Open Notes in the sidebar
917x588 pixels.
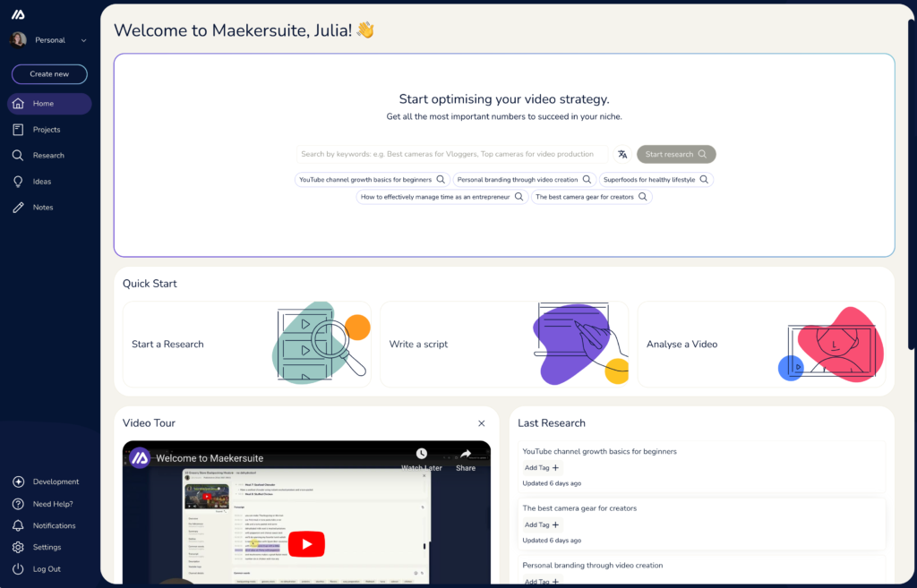(x=49, y=208)
